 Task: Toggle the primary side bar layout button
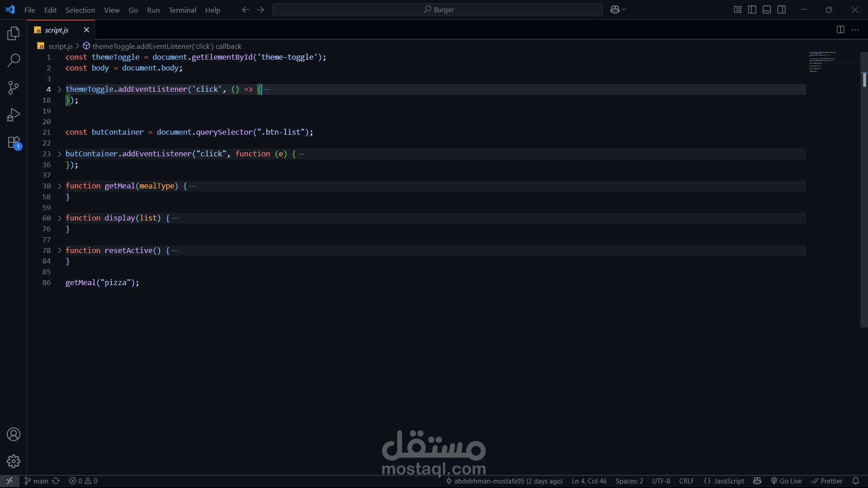click(x=752, y=9)
